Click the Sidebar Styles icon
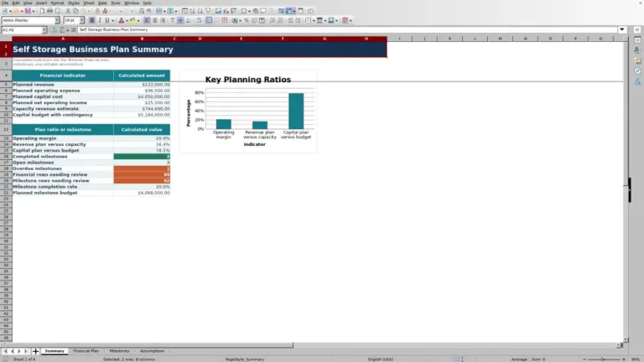This screenshot has width=644, height=362. 637,50
